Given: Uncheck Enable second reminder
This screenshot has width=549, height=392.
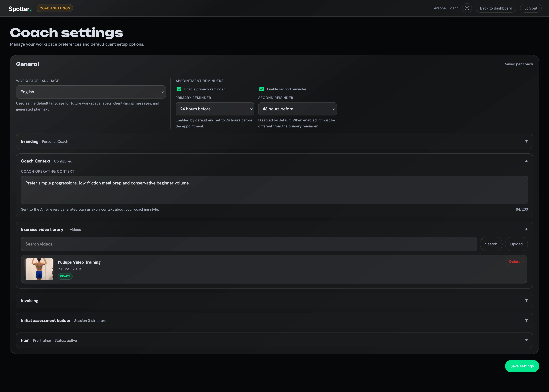Looking at the screenshot, I should coord(261,89).
